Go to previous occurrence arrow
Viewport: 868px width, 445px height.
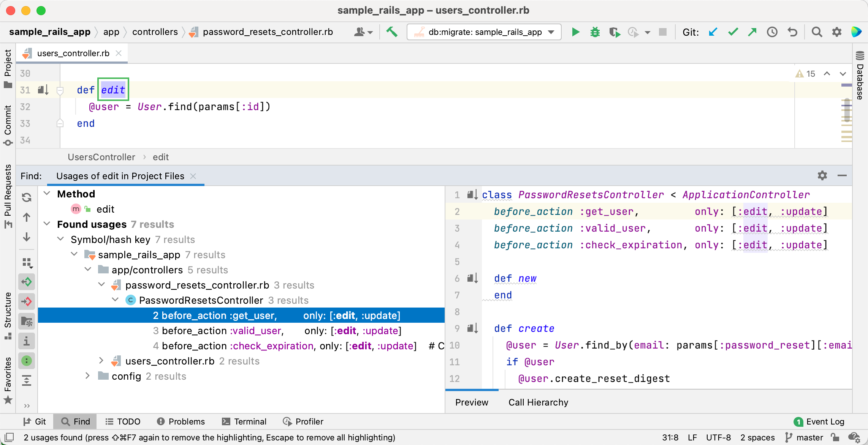[x=27, y=218]
